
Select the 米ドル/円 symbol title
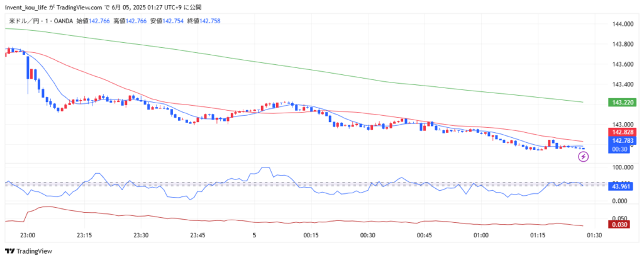coord(24,21)
